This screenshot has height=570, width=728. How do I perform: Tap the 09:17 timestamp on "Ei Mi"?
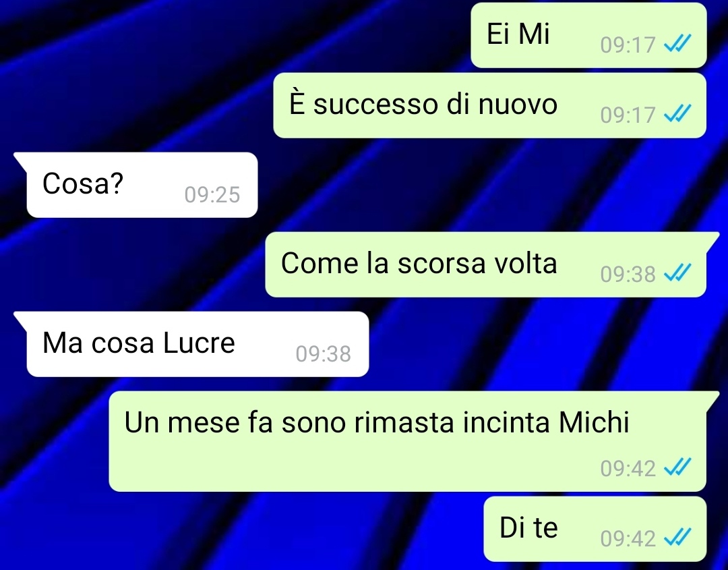(628, 45)
